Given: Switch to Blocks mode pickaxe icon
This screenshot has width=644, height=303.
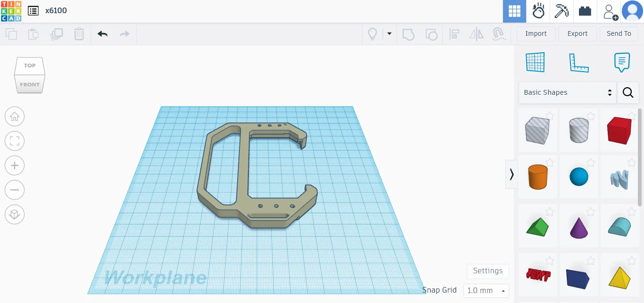Looking at the screenshot, I should click(561, 11).
